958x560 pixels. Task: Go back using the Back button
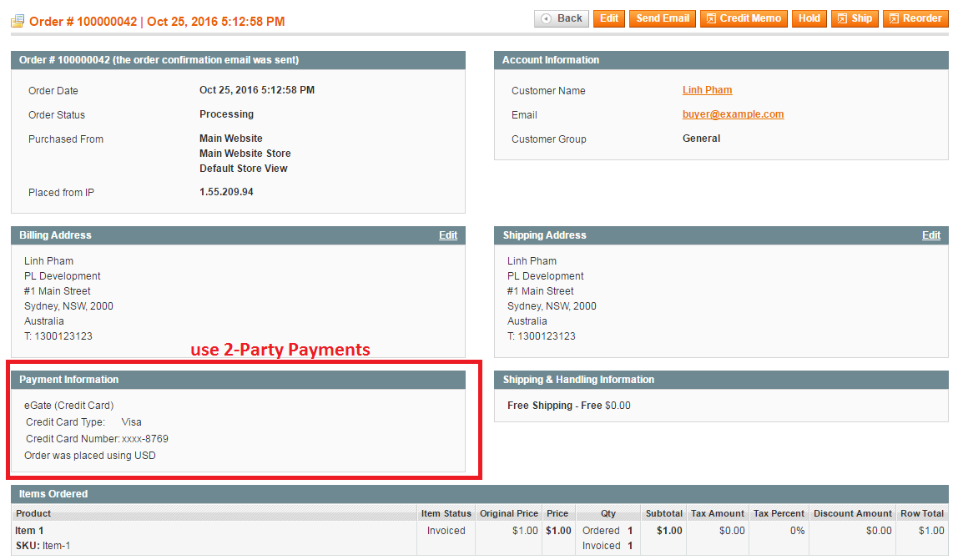click(x=562, y=18)
